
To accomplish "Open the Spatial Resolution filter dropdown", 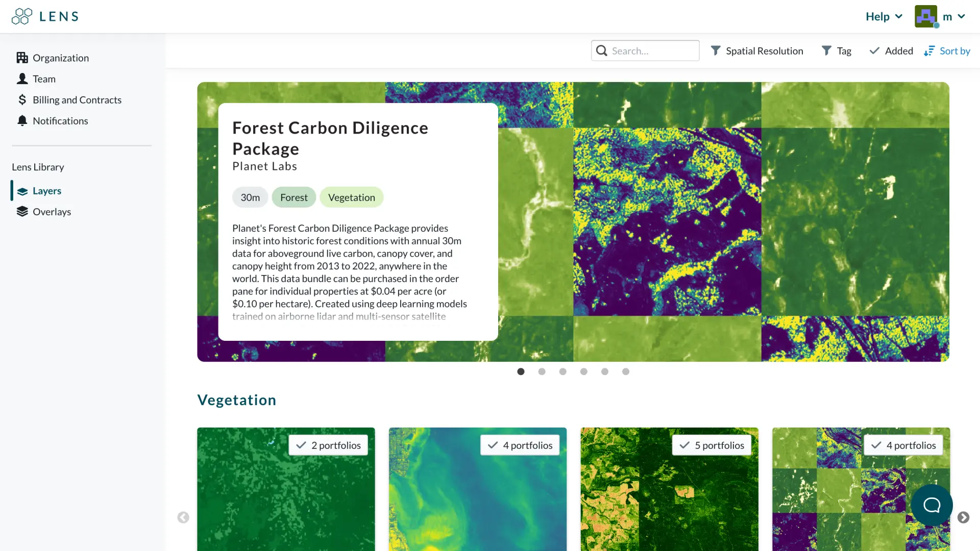I will 757,51.
